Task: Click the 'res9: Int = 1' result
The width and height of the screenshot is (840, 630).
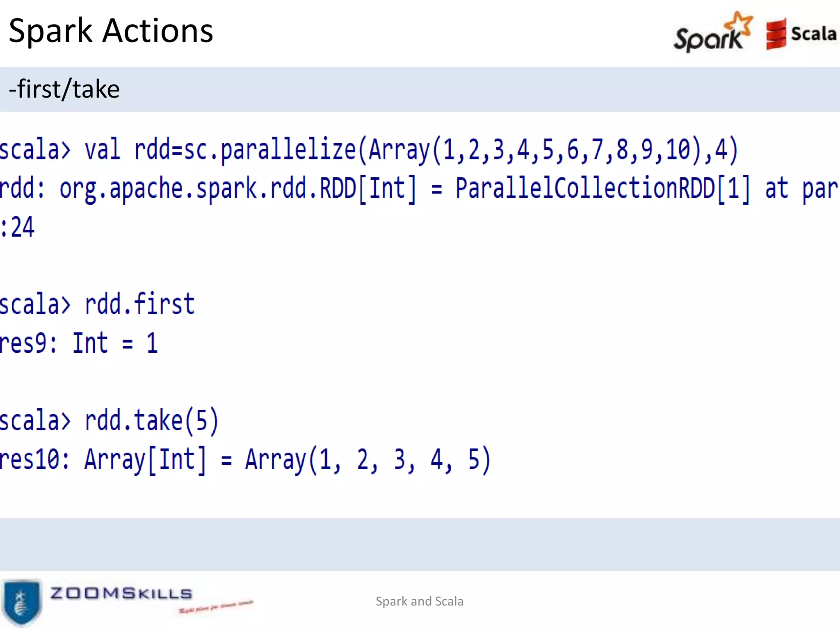Action: click(79, 343)
